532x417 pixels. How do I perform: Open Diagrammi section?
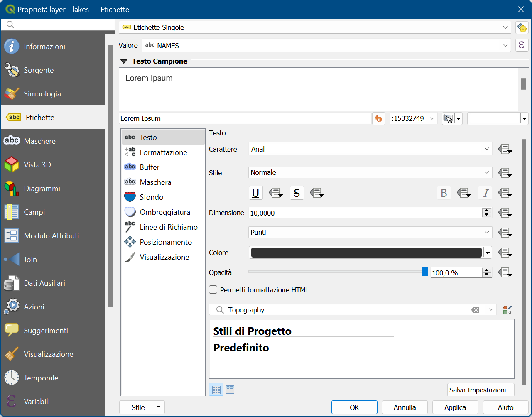53,189
